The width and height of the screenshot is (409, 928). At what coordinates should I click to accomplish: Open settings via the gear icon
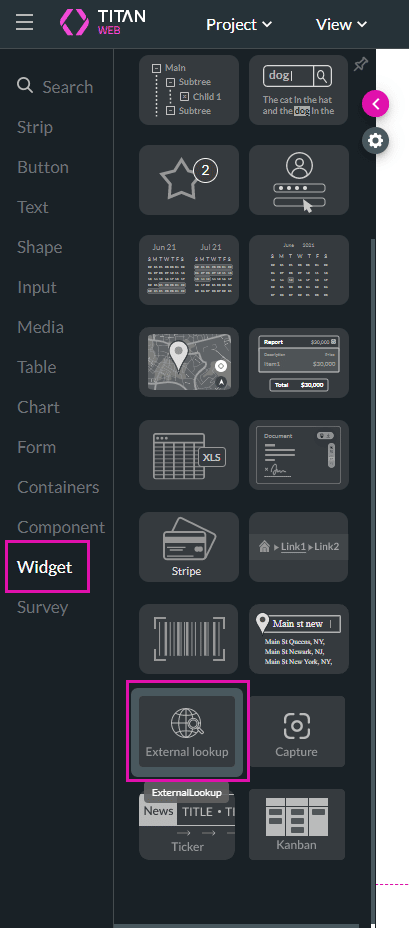375,141
